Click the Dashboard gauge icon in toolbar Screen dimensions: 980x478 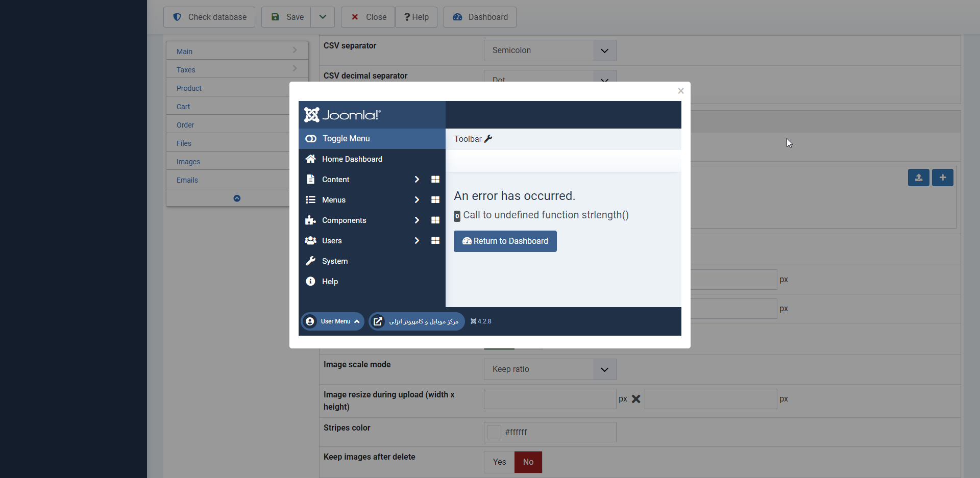[457, 17]
